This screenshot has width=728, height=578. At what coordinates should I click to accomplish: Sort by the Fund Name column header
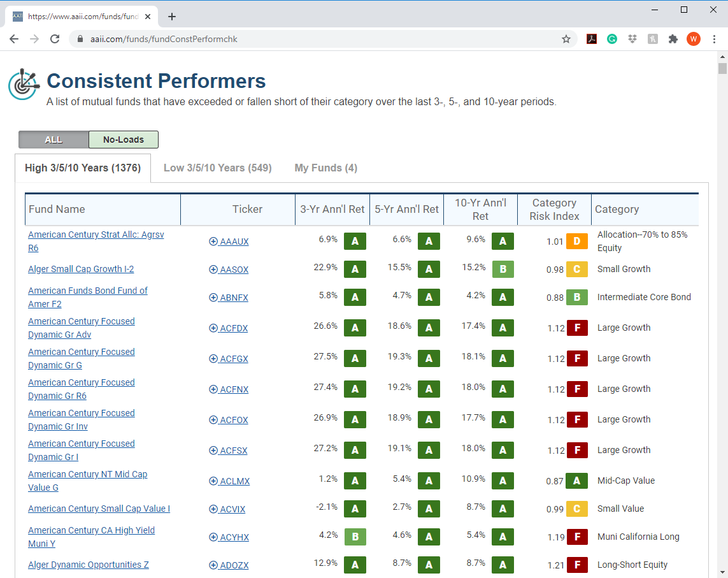click(103, 209)
